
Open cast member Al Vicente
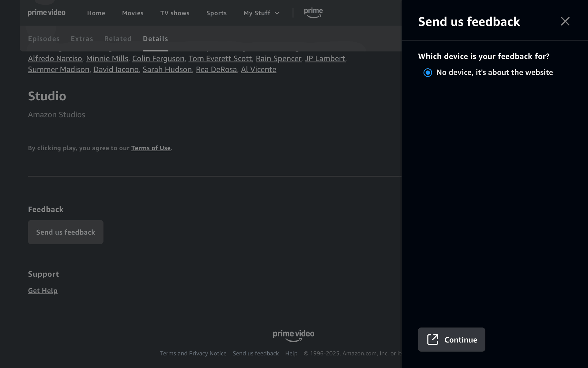point(258,69)
